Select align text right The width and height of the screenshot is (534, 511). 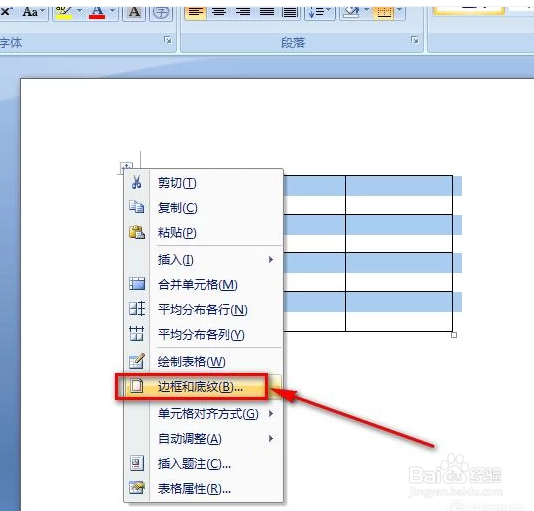pos(243,13)
